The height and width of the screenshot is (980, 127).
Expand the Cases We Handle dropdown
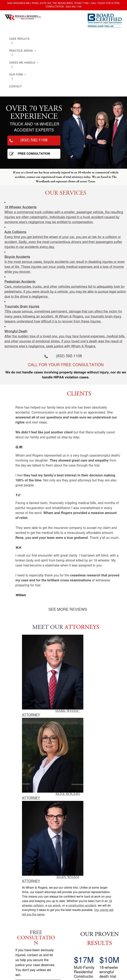38,63
